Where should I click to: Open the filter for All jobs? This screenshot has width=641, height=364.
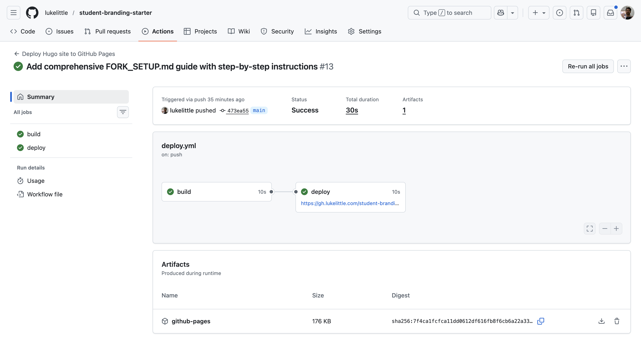123,112
